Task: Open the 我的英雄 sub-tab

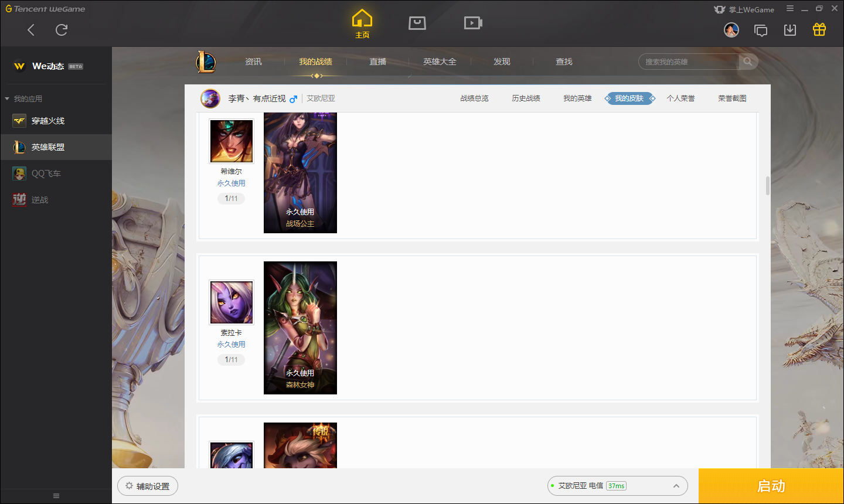Action: tap(577, 98)
